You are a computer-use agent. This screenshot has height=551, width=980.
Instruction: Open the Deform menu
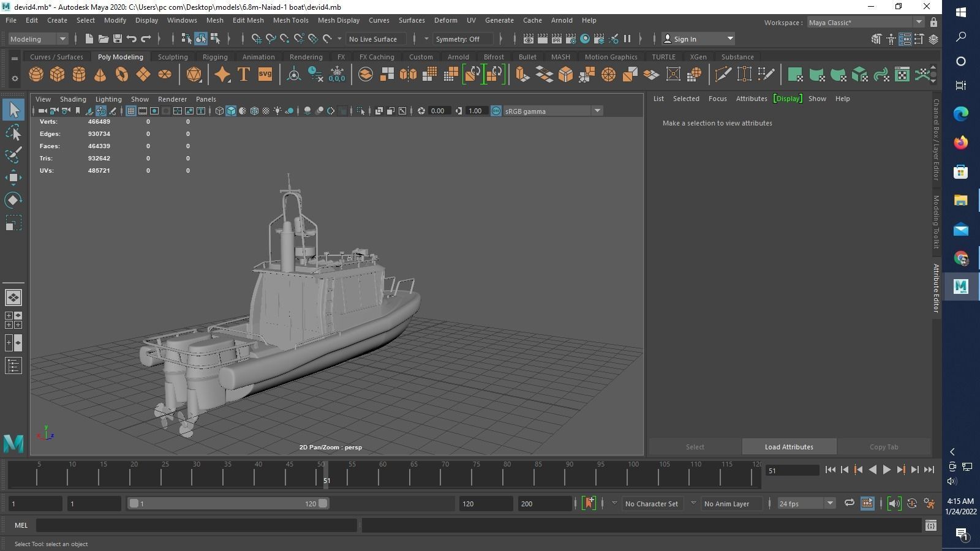click(445, 20)
